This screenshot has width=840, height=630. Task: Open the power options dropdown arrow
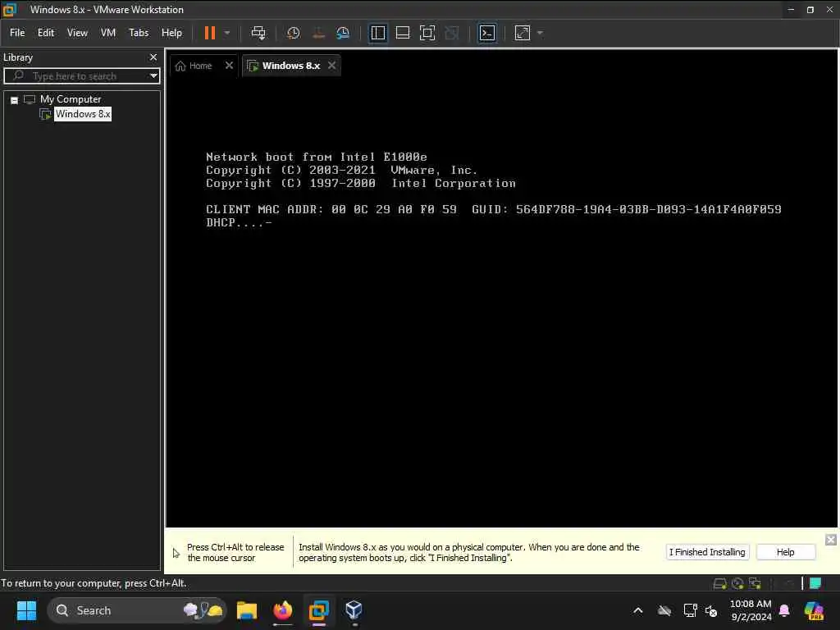227,33
